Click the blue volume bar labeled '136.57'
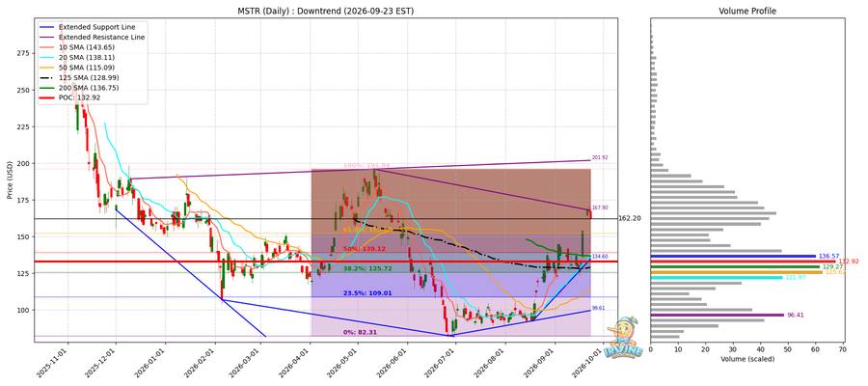 pos(733,256)
